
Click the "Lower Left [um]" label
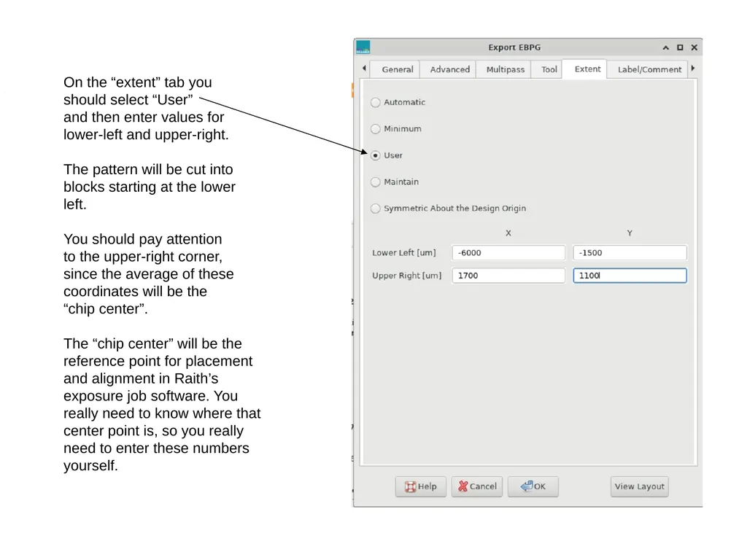coord(404,253)
